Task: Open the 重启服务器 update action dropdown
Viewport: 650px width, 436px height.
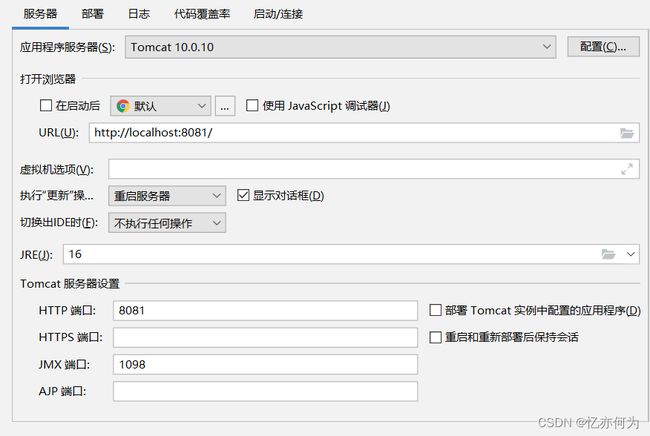Action: click(167, 196)
